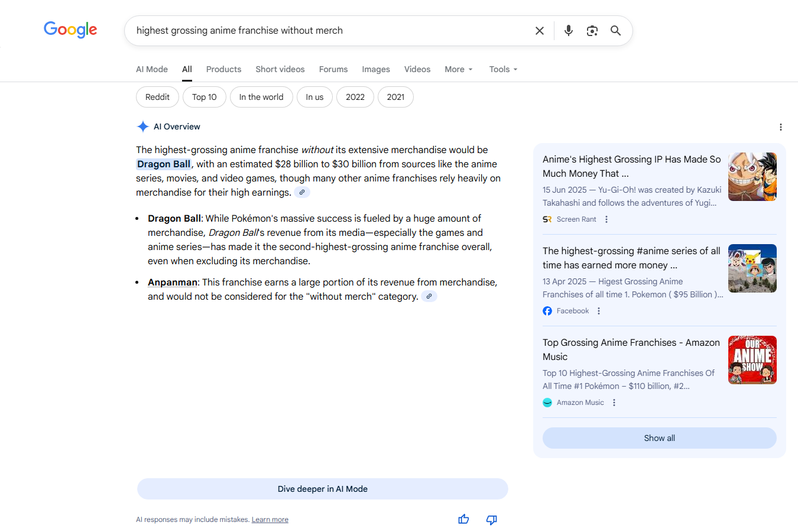
Task: Open the Google logo homepage link
Action: click(70, 30)
